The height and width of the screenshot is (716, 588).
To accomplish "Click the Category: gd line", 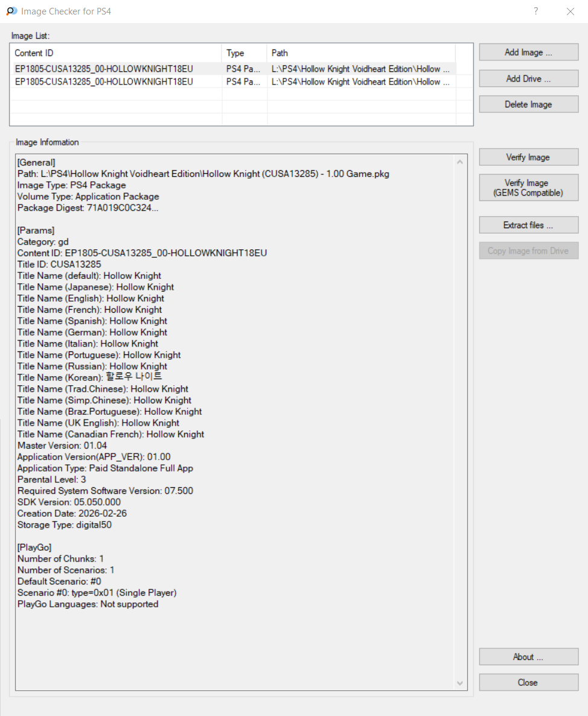I will (x=43, y=242).
